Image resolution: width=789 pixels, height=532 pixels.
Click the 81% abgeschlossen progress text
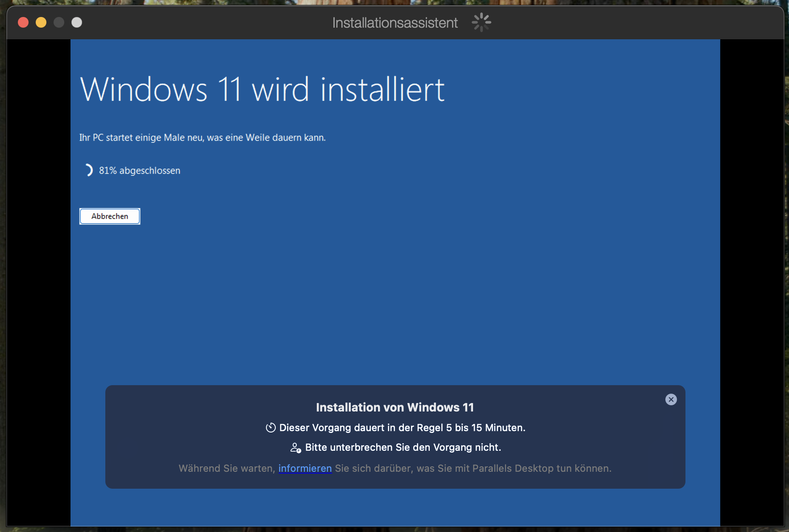click(140, 170)
